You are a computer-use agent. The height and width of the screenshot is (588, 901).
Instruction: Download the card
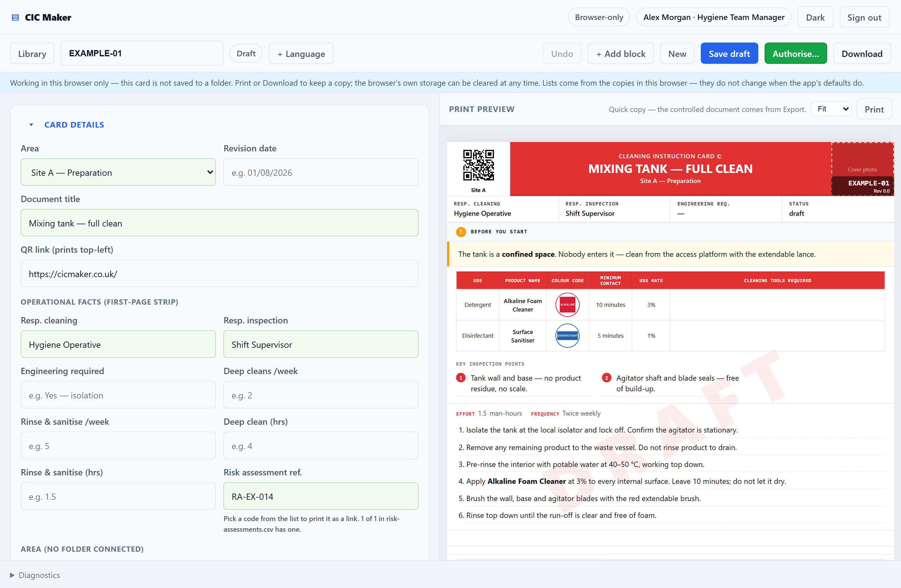pos(862,54)
